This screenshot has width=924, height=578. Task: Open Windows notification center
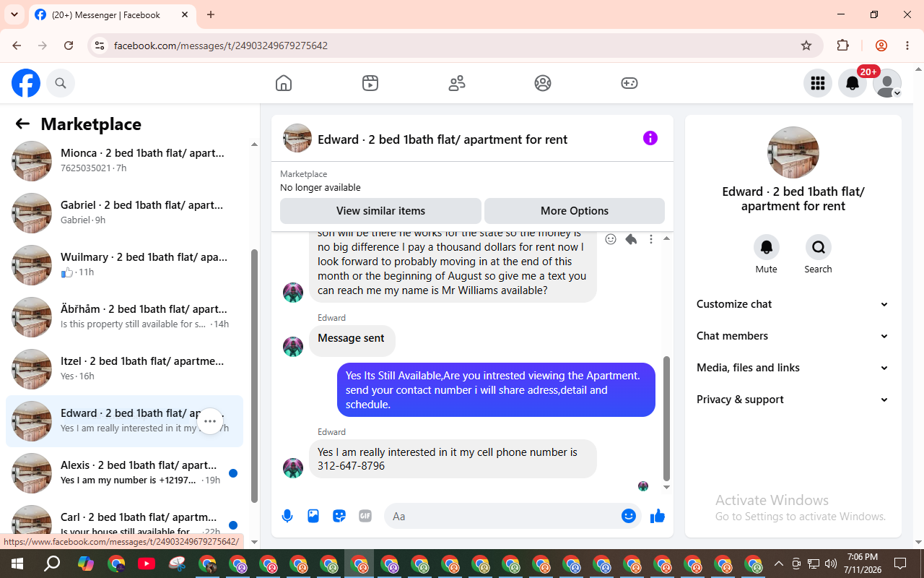(x=900, y=564)
